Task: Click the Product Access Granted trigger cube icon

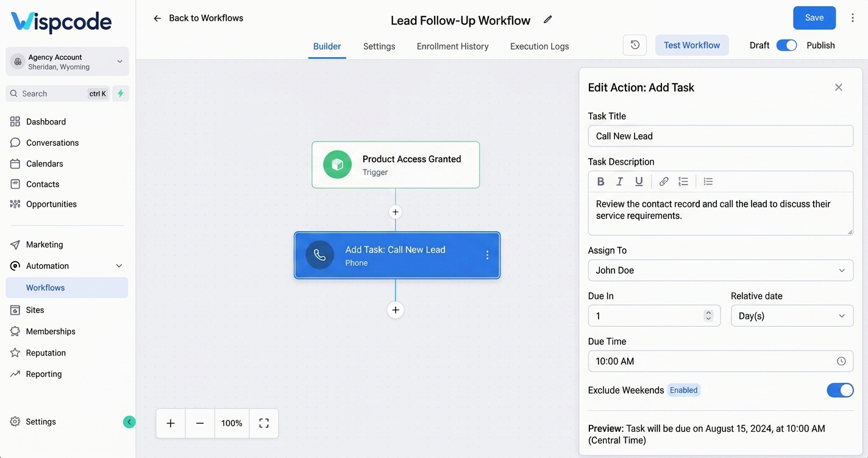Action: pos(337,165)
